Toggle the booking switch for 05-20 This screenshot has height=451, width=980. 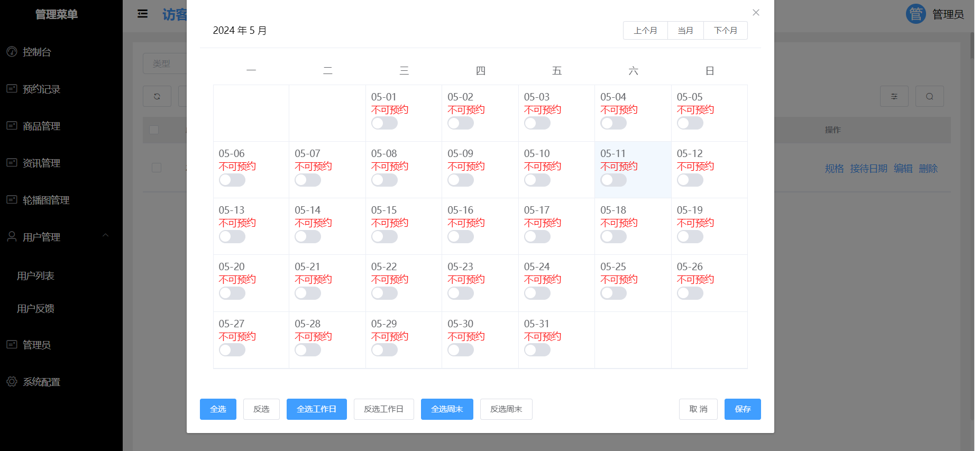pyautogui.click(x=232, y=293)
